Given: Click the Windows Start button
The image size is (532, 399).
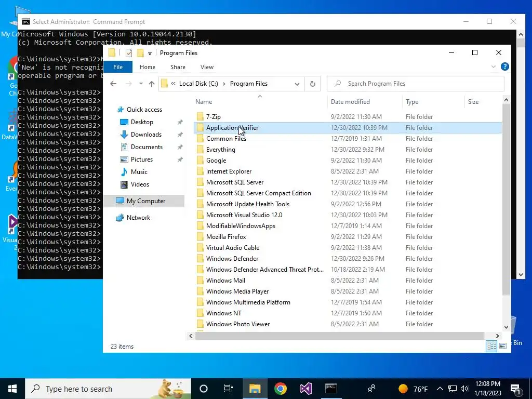Looking at the screenshot, I should coord(12,389).
